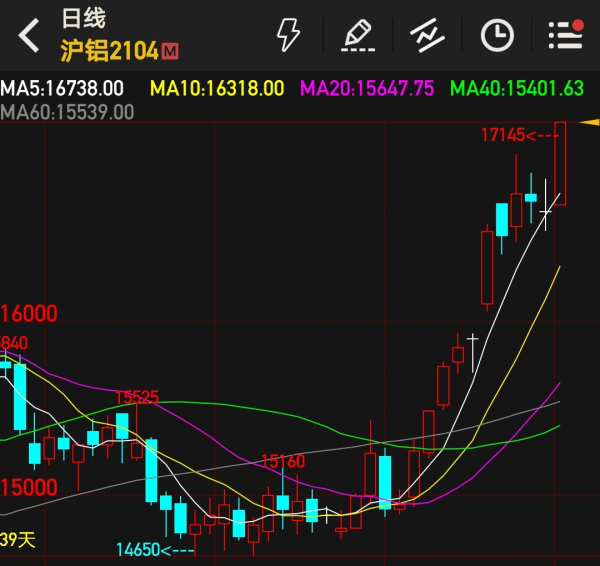Tap the white crosshair cursor on chart
Screen dimensions: 600x566
pos(546,211)
